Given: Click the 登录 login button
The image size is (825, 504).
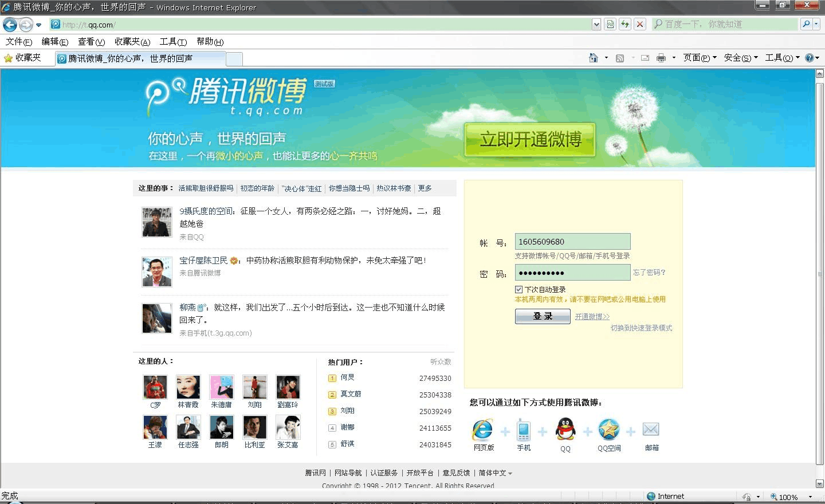Looking at the screenshot, I should 543,316.
